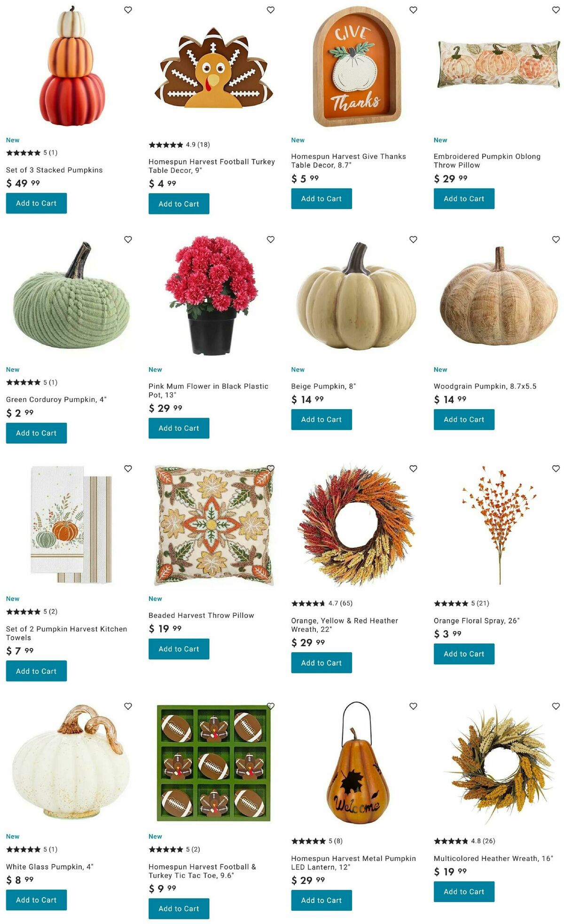This screenshot has height=924, width=564.
Task: Save Pink Mum Flower to favorites
Action: pos(271,239)
